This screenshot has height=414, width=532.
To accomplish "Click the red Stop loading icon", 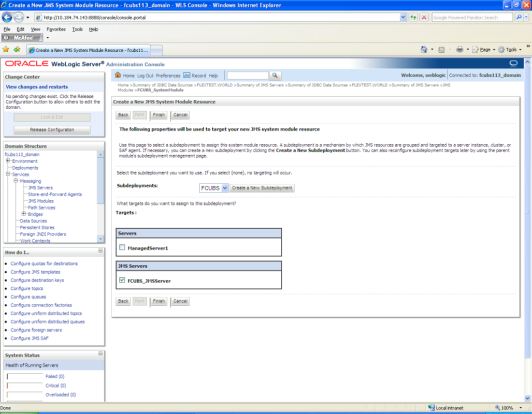I will (424, 17).
